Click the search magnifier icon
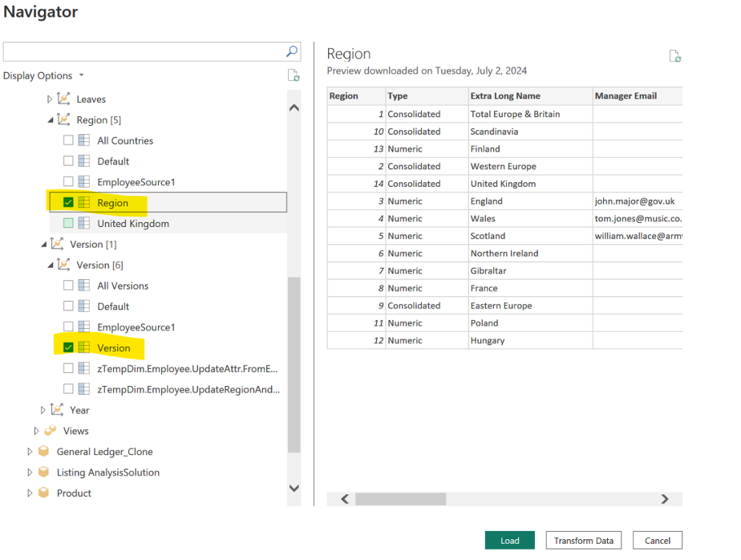 pos(292,51)
